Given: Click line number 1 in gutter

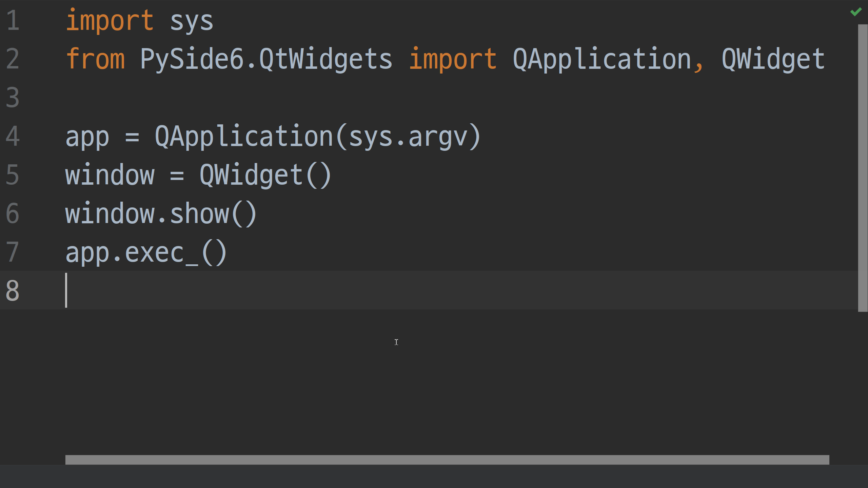Looking at the screenshot, I should (x=13, y=20).
